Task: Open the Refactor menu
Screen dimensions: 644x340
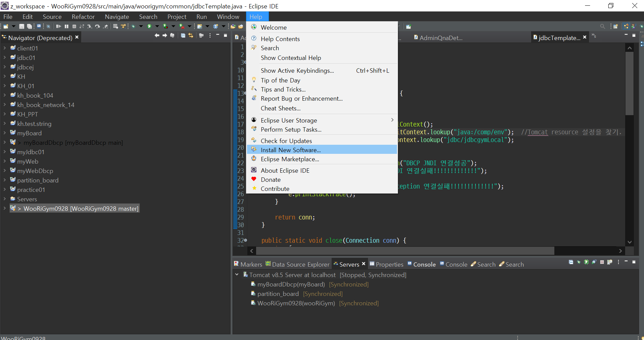Action: click(x=83, y=16)
